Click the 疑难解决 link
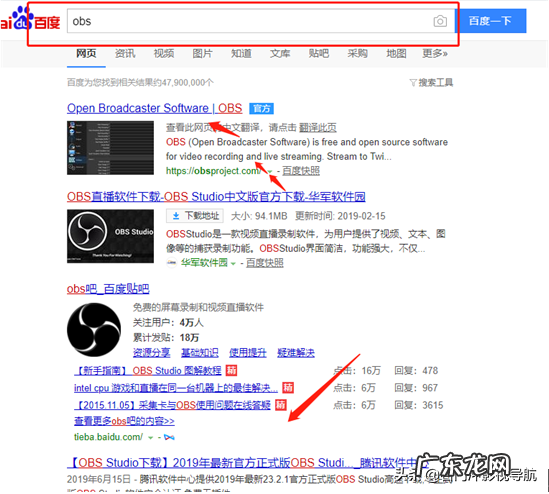Viewport: 549px width, 494px height. [296, 353]
